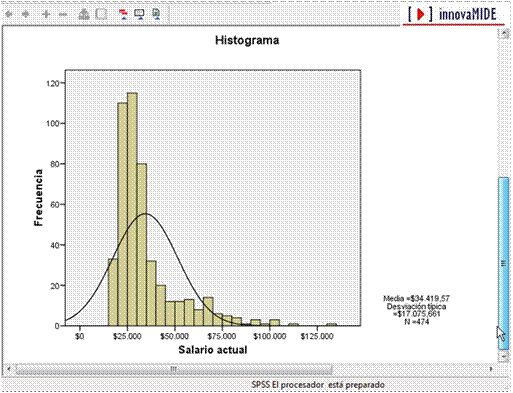Select the Frecuencia y-axis label
513x393 pixels.
(x=38, y=198)
